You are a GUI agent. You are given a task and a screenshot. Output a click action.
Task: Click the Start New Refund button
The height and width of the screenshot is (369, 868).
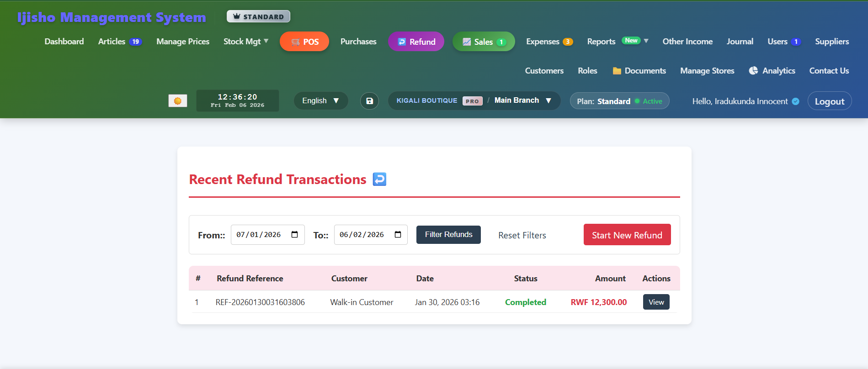[x=627, y=235]
